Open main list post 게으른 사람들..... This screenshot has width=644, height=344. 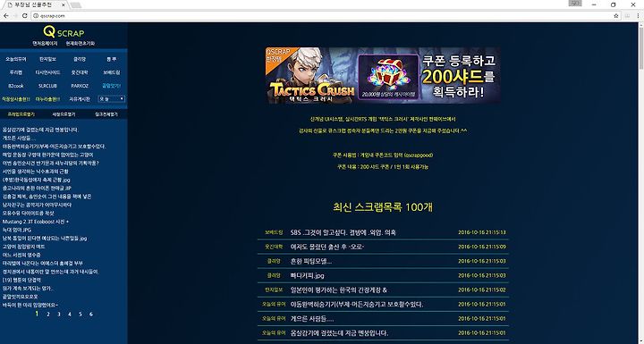312,319
